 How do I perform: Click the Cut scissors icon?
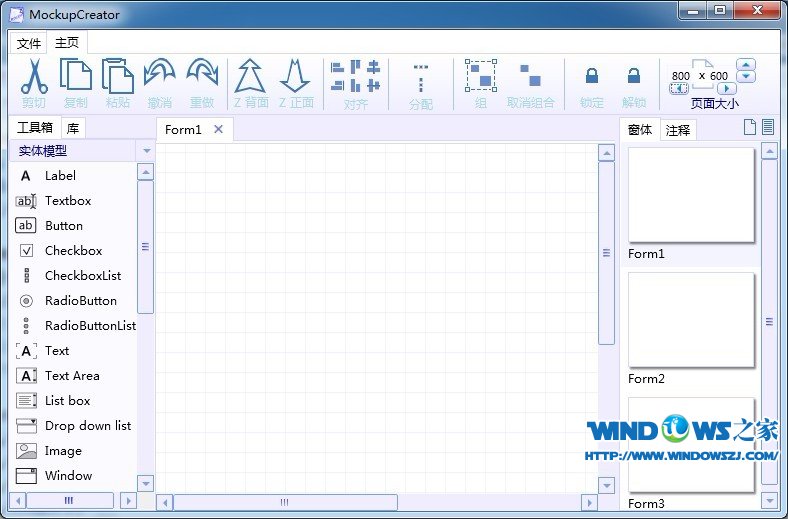tap(34, 76)
